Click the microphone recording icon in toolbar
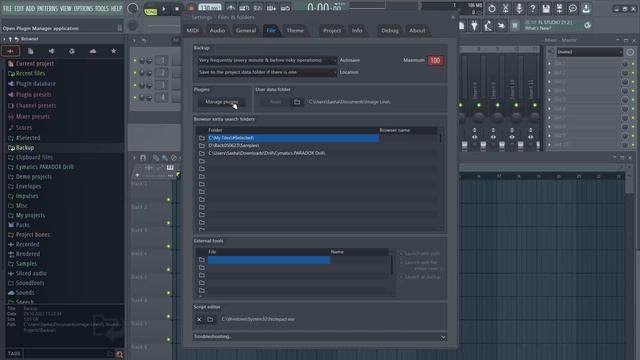640x360 pixels. coord(519,9)
